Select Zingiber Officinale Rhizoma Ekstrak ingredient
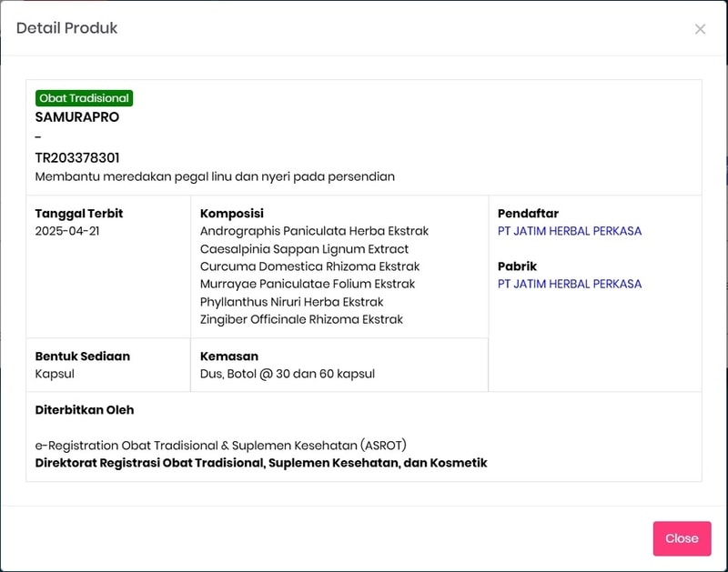Viewport: 728px width, 572px height. coord(301,319)
